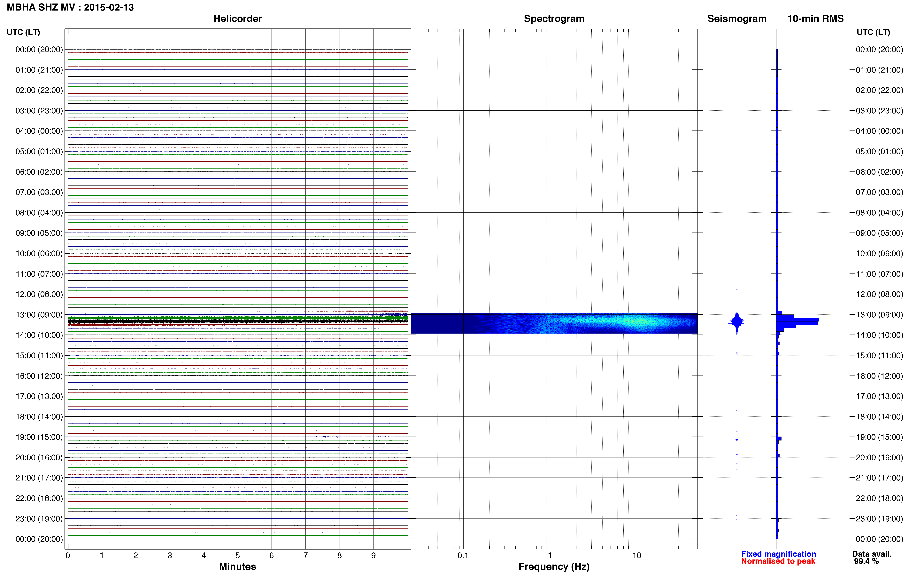Click the seismogram burst near 13:20

pos(737,322)
